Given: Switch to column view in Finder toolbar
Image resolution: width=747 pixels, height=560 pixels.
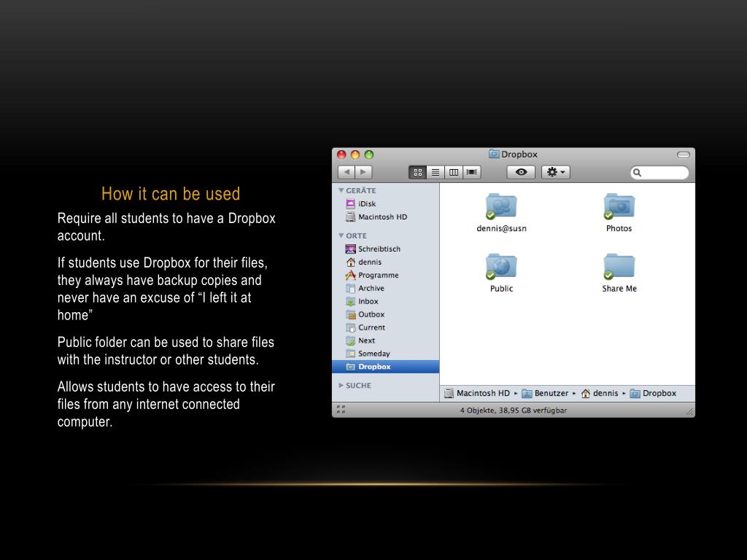Looking at the screenshot, I should (454, 172).
